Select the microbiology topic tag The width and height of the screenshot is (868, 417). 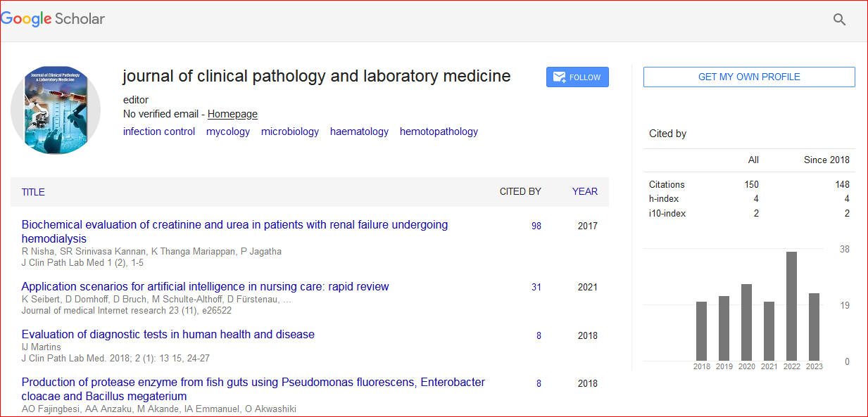click(x=290, y=131)
